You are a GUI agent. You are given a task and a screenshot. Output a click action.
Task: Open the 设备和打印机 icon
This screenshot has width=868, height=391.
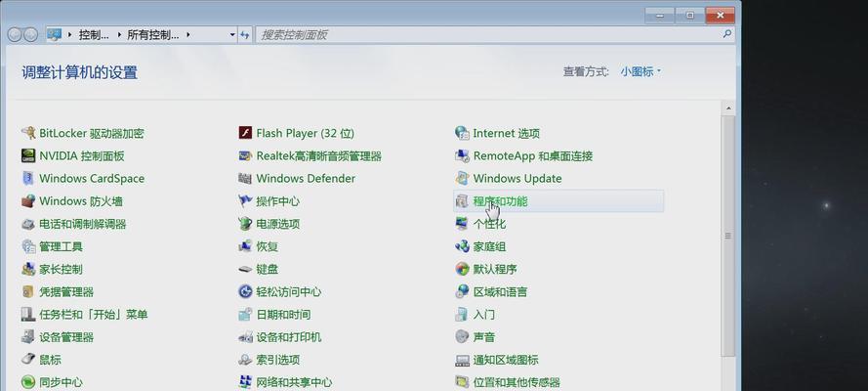(x=245, y=336)
